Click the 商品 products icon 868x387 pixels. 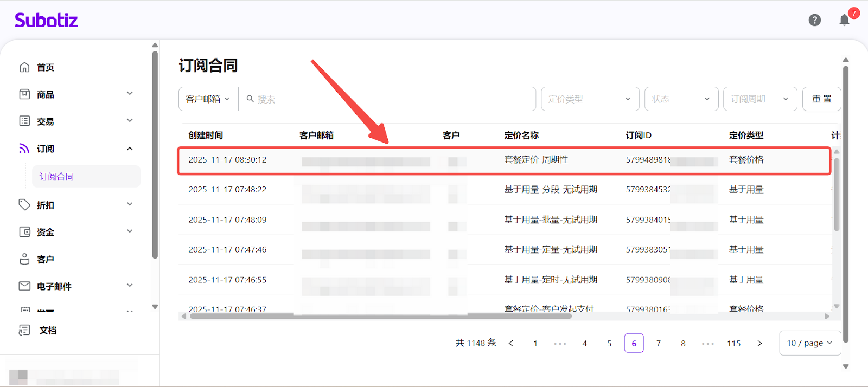pyautogui.click(x=24, y=94)
